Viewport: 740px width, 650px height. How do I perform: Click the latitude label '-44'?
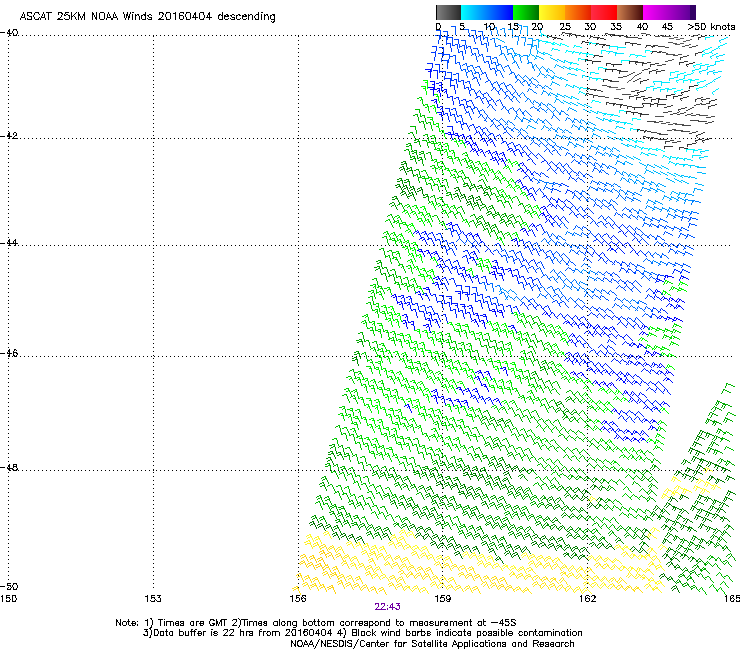(x=9, y=243)
